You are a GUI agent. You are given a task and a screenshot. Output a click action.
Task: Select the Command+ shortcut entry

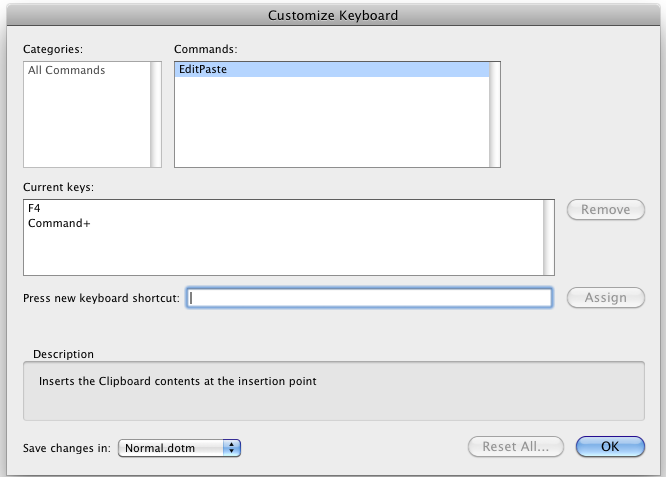59,223
